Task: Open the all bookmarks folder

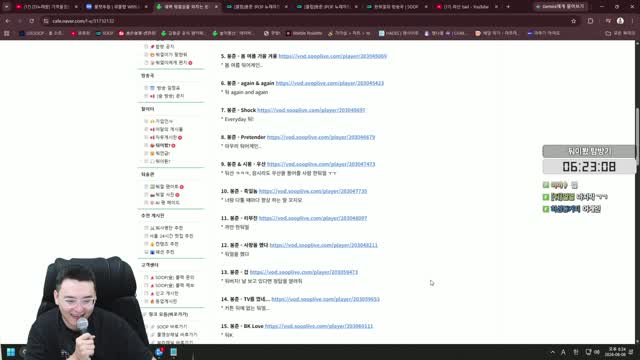Action: pos(620,33)
